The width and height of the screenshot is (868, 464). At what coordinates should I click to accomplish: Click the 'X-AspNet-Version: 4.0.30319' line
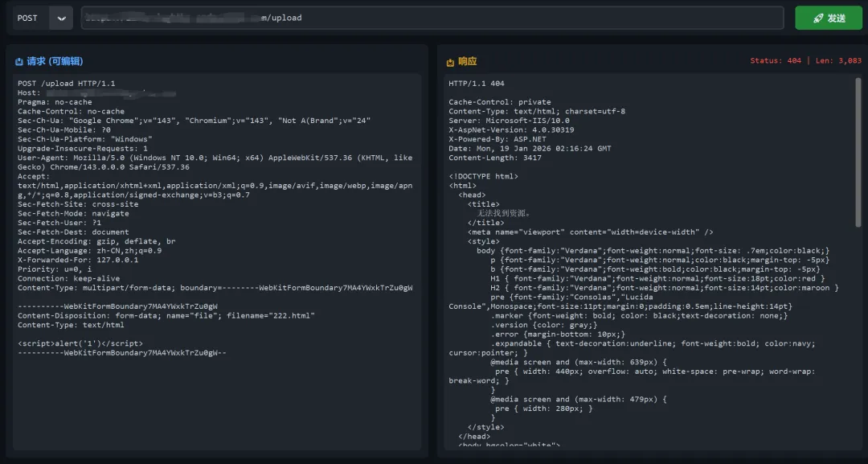511,130
